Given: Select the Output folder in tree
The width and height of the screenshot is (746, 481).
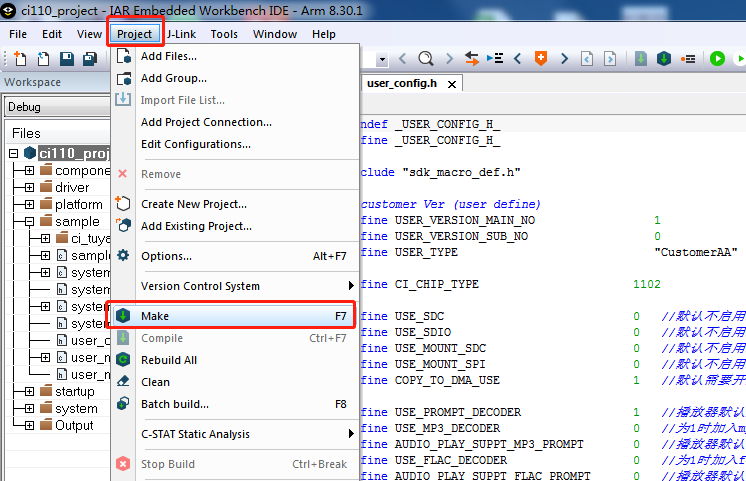Looking at the screenshot, I should [x=74, y=425].
